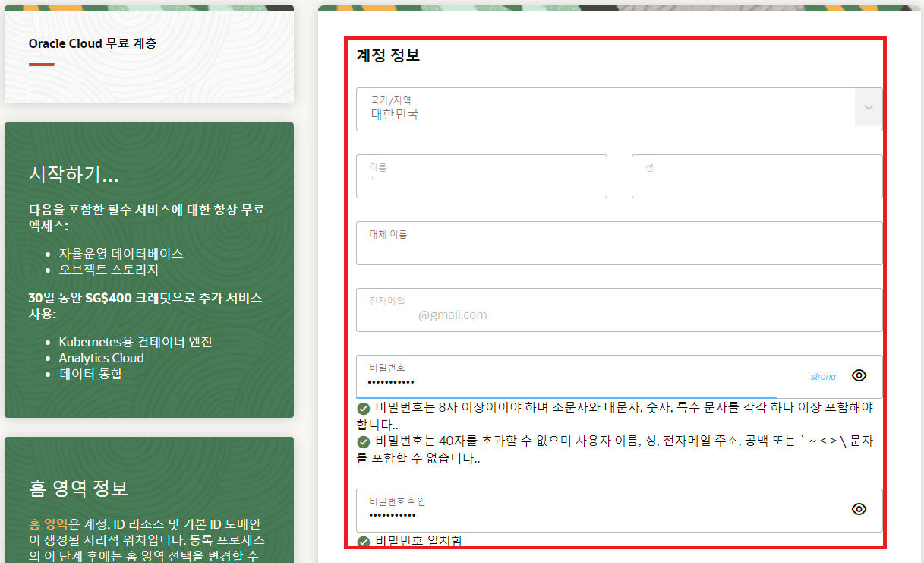Focus the 성 last name field

757,176
